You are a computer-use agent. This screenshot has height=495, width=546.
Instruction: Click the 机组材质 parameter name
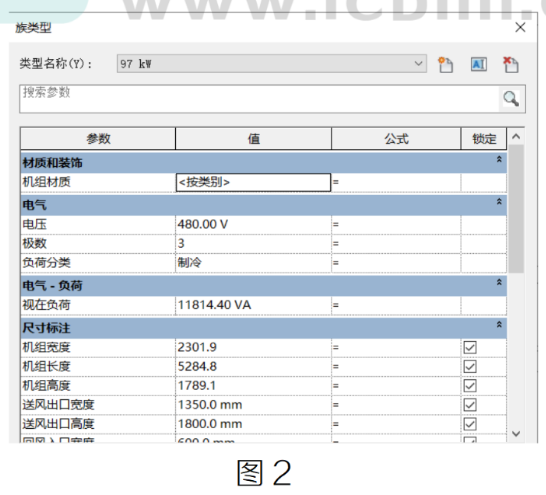tap(46, 182)
